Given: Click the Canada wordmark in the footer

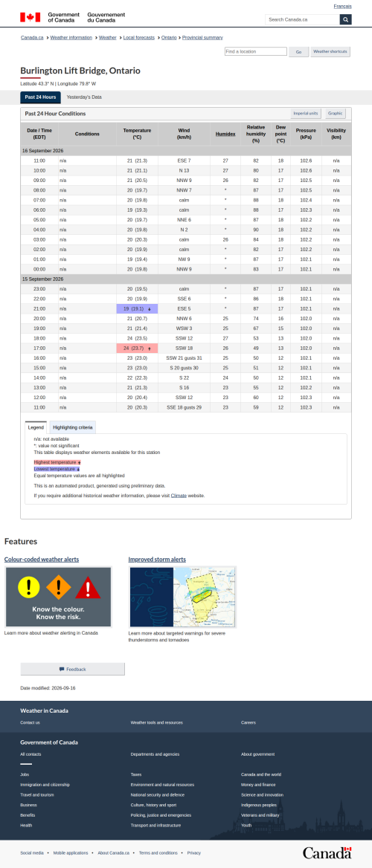Looking at the screenshot, I should point(327,852).
